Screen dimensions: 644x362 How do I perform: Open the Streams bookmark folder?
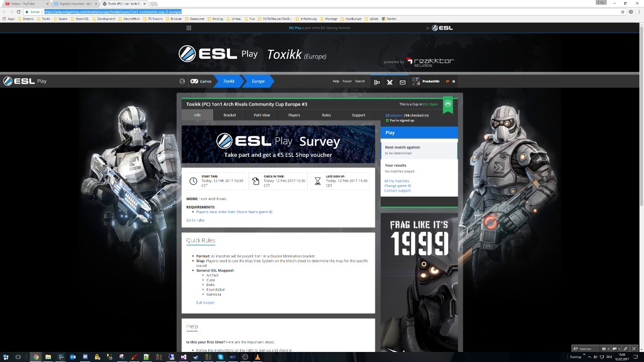pos(26,19)
